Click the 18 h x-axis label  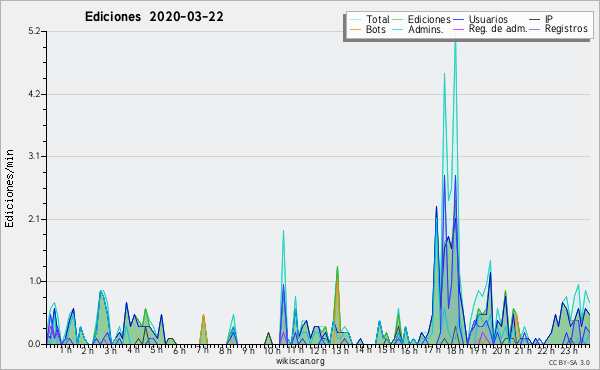[x=455, y=350]
